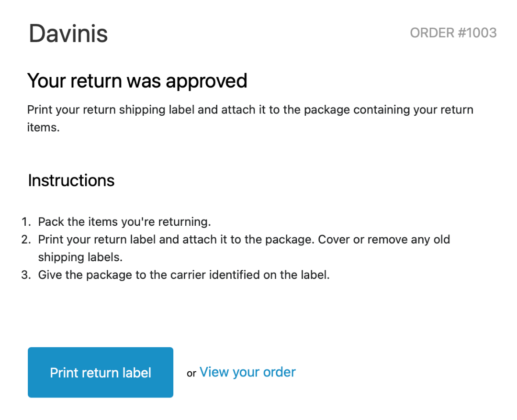Screen dimensions: 517x420
Task: Click step one "Pack the items you're returning"
Action: tap(124, 222)
